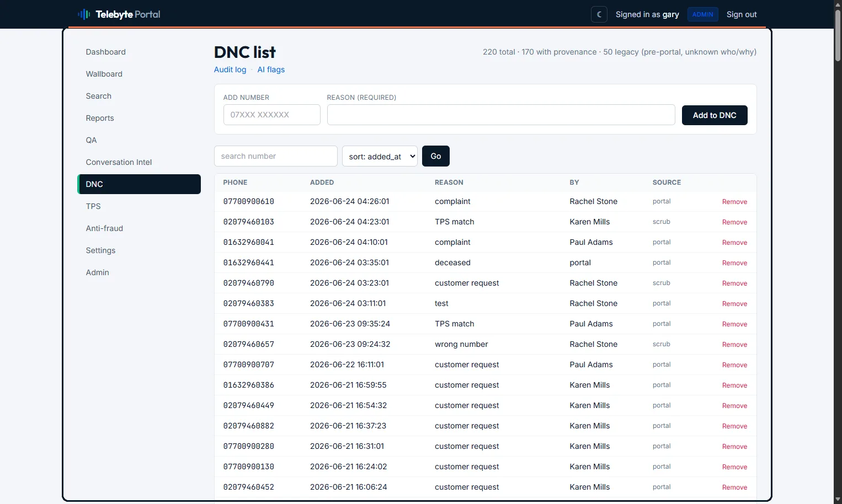
Task: Click the 'deceased' reason cell
Action: click(452, 263)
